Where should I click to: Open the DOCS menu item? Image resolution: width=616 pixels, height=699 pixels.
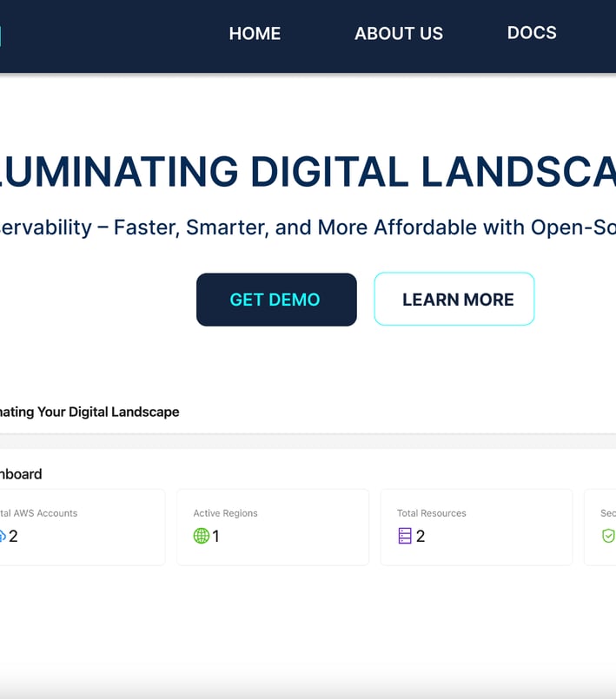532,32
